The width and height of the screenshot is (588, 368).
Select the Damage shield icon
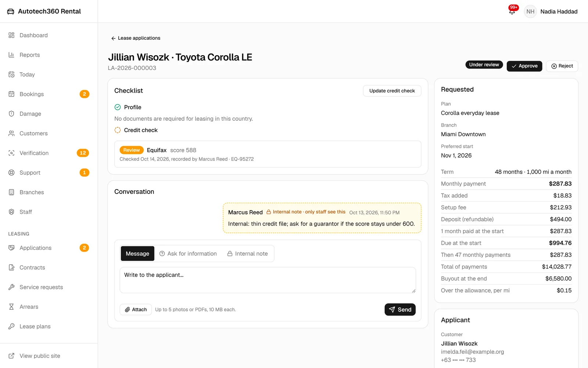[x=11, y=114]
